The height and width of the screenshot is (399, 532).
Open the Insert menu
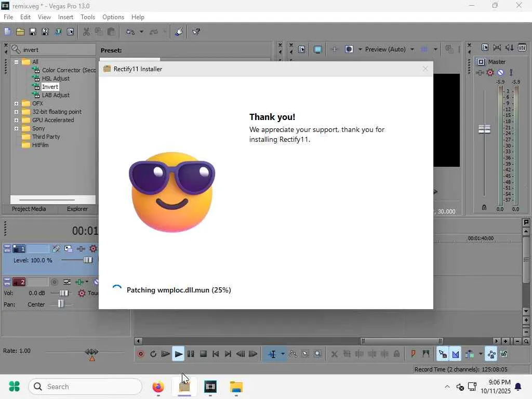coord(65,17)
